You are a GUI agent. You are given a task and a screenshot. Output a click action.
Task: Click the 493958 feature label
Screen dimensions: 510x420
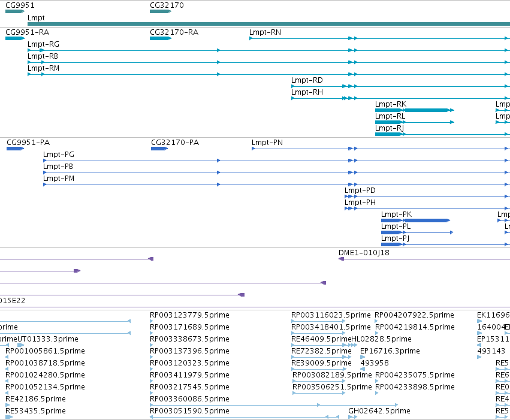[375, 363]
